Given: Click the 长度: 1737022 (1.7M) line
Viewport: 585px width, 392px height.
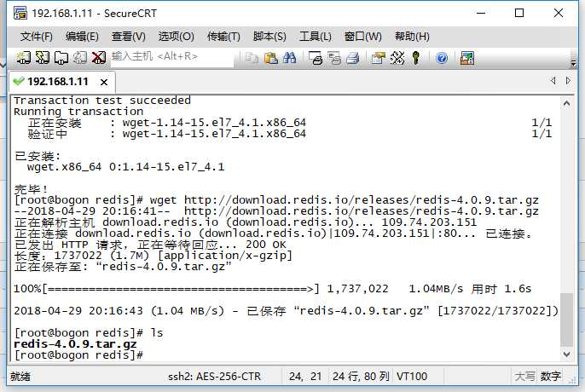Looking at the screenshot, I should tap(153, 256).
